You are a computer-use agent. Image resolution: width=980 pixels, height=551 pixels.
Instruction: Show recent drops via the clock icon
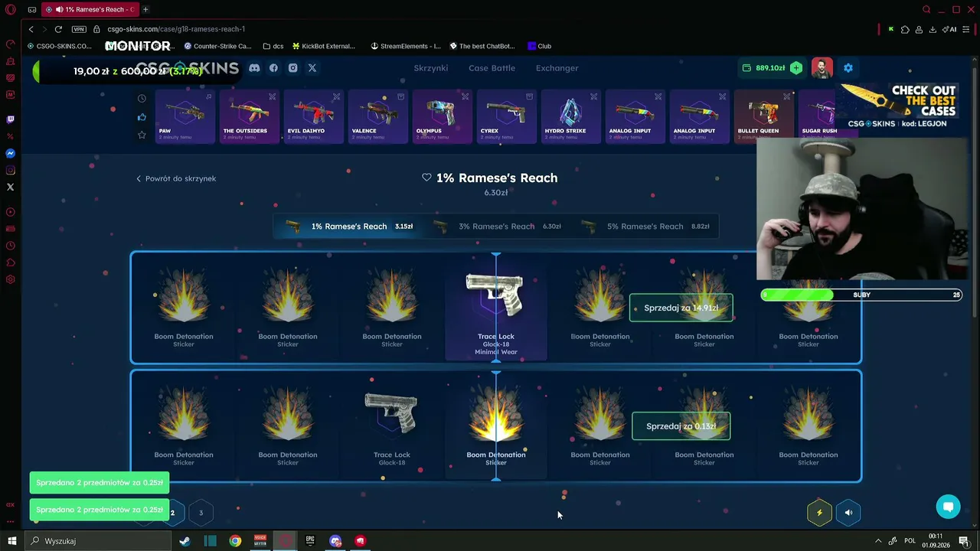[142, 98]
